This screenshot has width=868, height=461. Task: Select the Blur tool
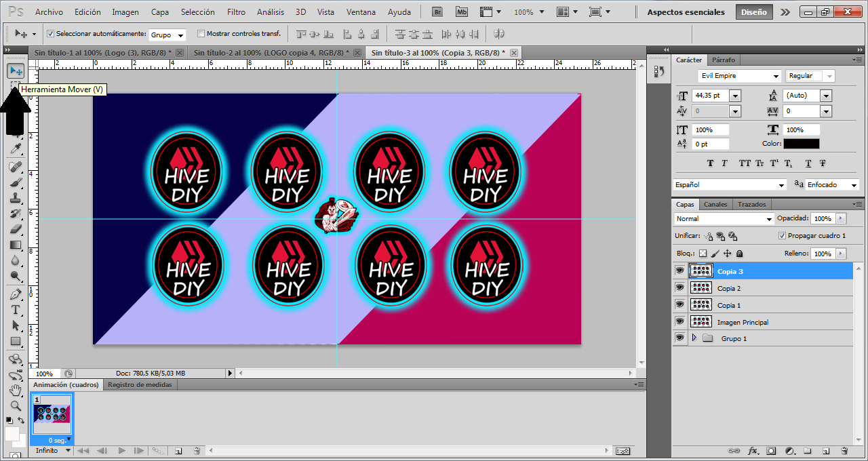point(16,261)
